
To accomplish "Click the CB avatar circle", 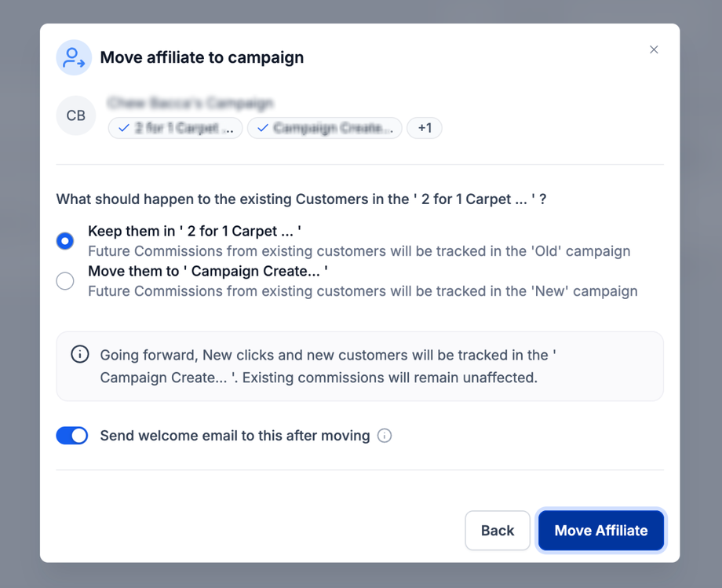I will pyautogui.click(x=76, y=116).
